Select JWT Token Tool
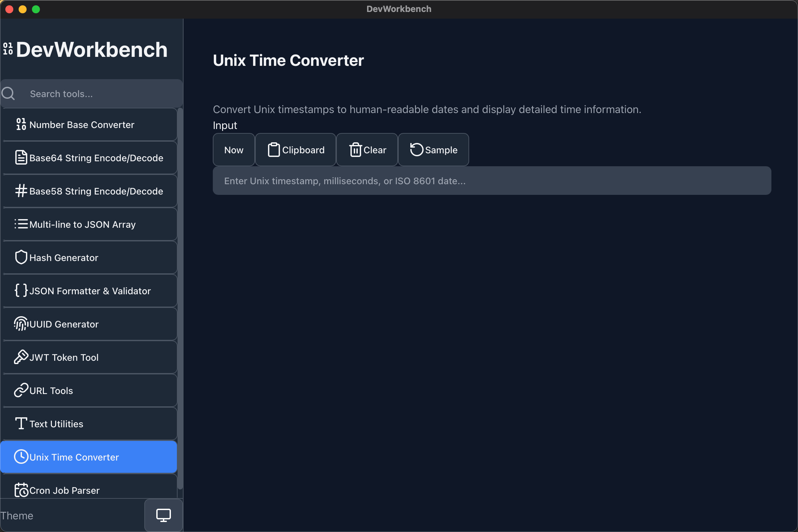This screenshot has height=532, width=798. pyautogui.click(x=88, y=357)
